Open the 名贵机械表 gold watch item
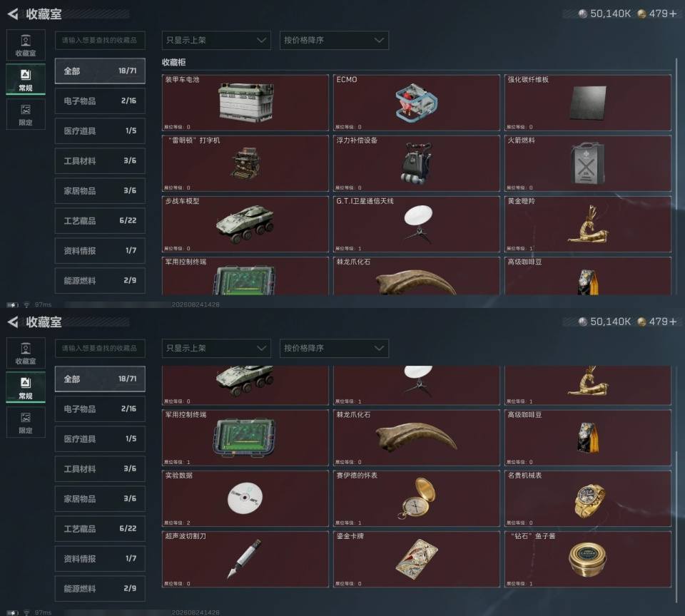The width and height of the screenshot is (685, 616). (587, 498)
